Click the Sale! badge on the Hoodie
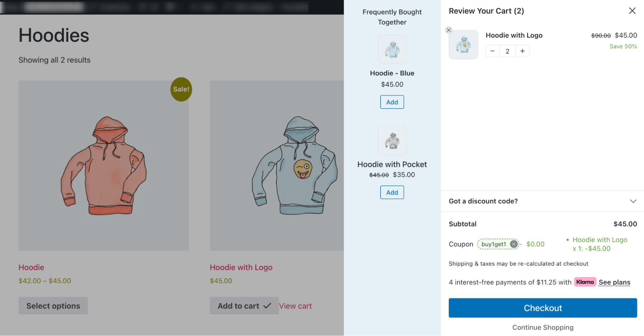Screen dimensions: 644x336 [x=181, y=89]
